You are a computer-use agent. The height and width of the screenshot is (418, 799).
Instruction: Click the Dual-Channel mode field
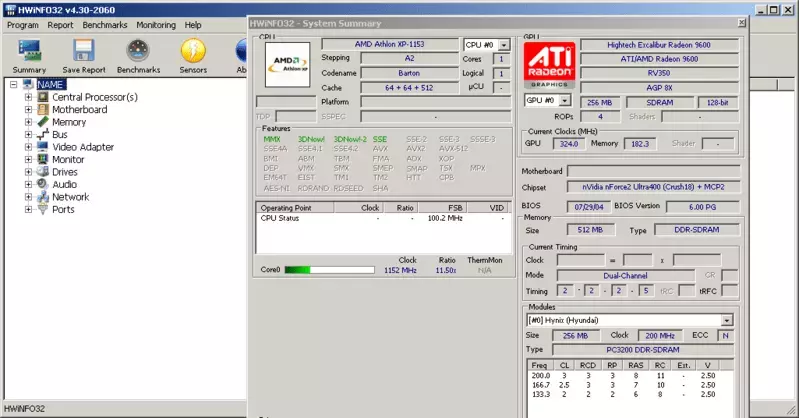point(625,275)
